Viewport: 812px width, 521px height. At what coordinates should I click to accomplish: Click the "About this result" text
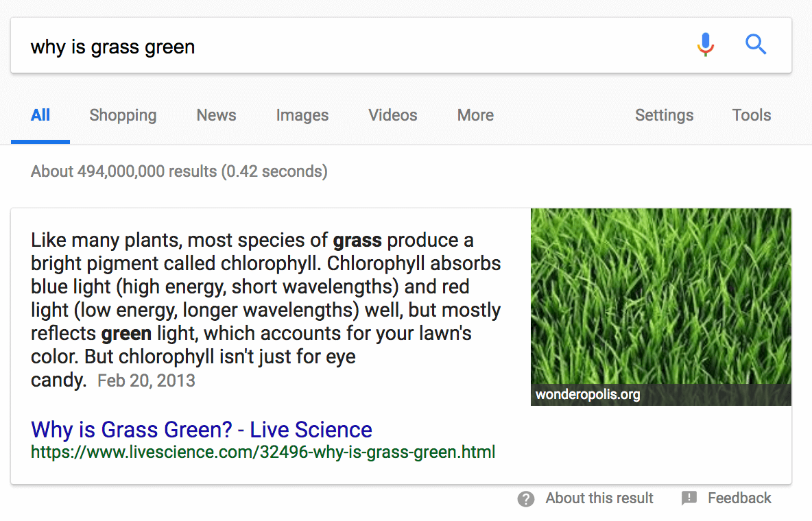pyautogui.click(x=599, y=498)
